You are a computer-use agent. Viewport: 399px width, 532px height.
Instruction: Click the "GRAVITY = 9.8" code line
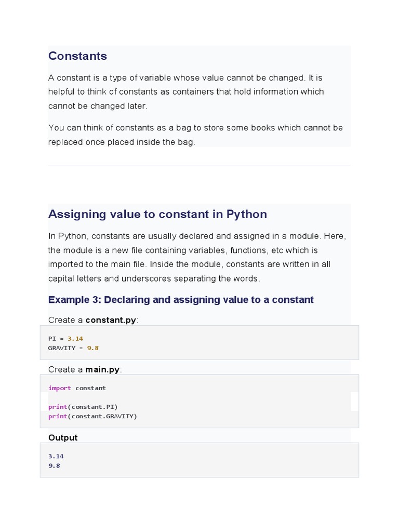pyautogui.click(x=73, y=348)
